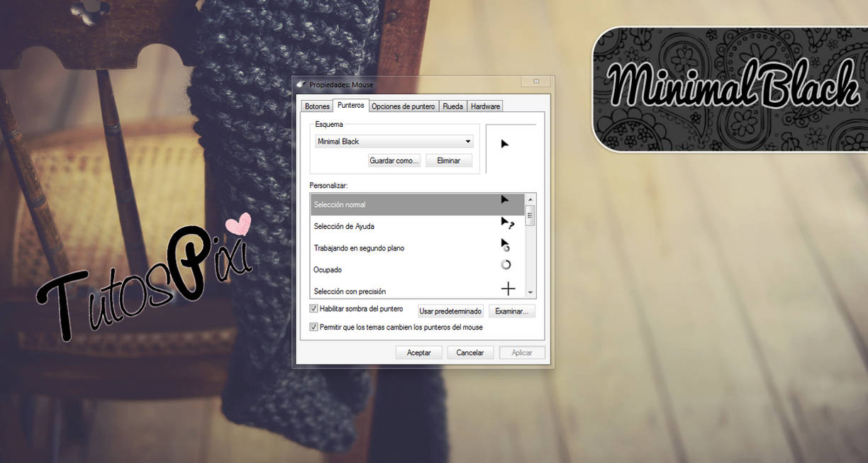Select the Ocupado busy circle icon
This screenshot has height=463, width=868.
506,264
